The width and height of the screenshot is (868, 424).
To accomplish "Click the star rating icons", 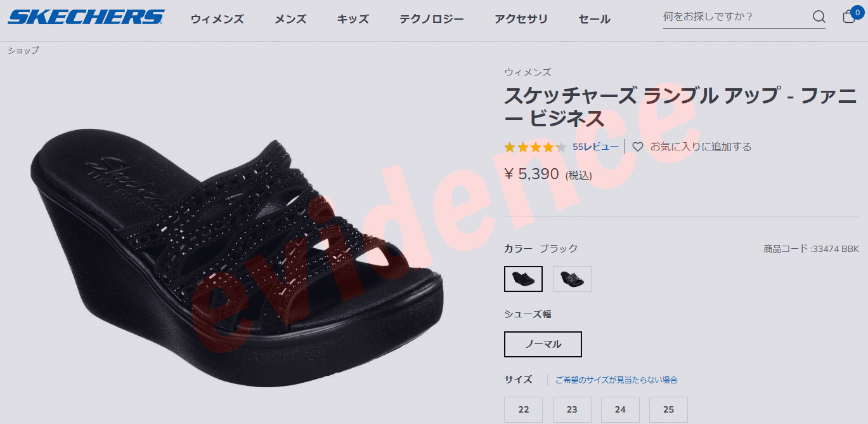I will pos(535,147).
